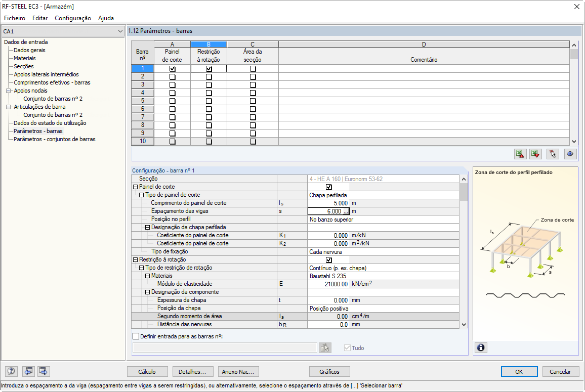Toggle Restrição à rotação checkbox for bar 1
The image size is (585, 392).
pos(208,69)
